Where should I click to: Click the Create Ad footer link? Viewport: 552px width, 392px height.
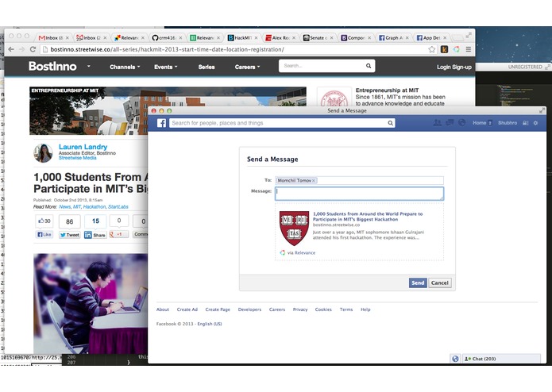pyautogui.click(x=187, y=309)
